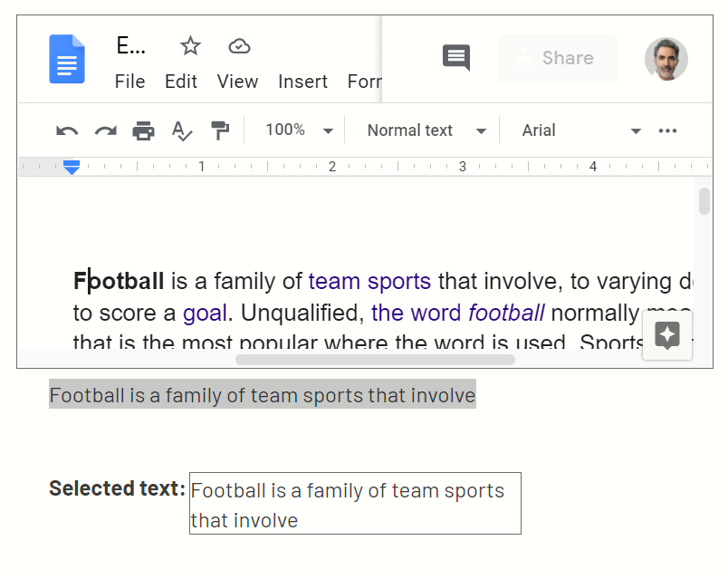
Task: Click the horizontal scrollbar thumb
Action: point(375,360)
